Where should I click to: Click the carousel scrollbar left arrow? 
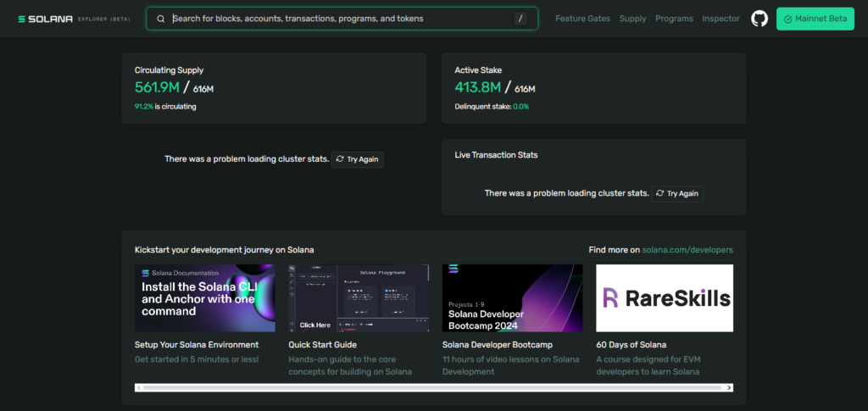click(138, 388)
